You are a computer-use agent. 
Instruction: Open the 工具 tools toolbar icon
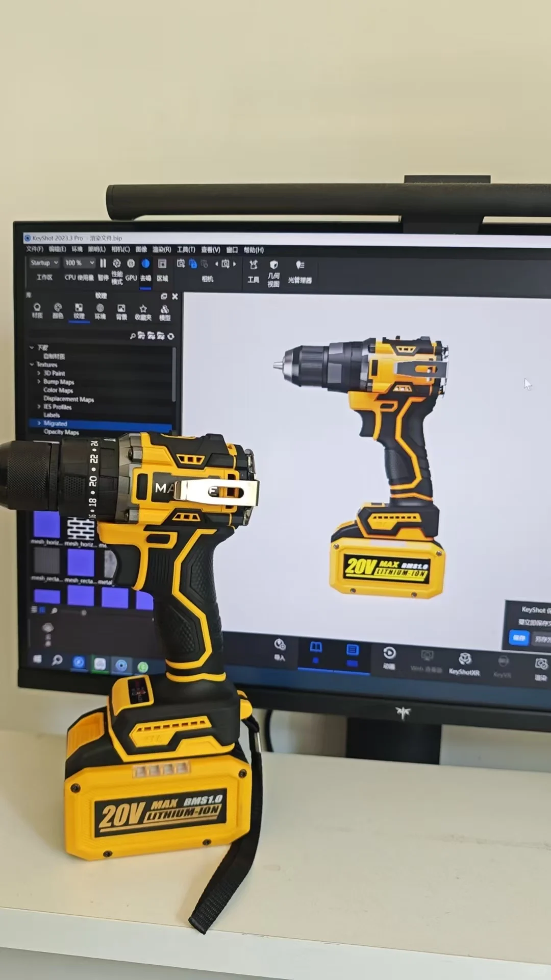pos(254,271)
